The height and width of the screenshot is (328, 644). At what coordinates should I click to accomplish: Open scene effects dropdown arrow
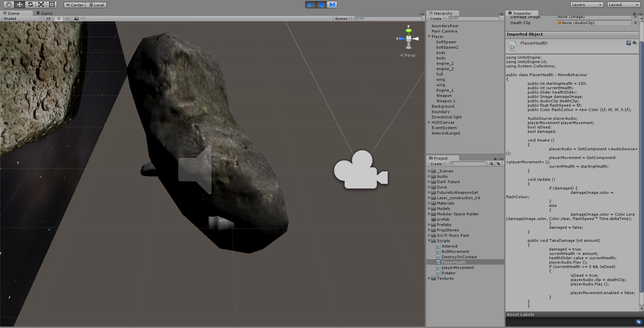pos(82,19)
